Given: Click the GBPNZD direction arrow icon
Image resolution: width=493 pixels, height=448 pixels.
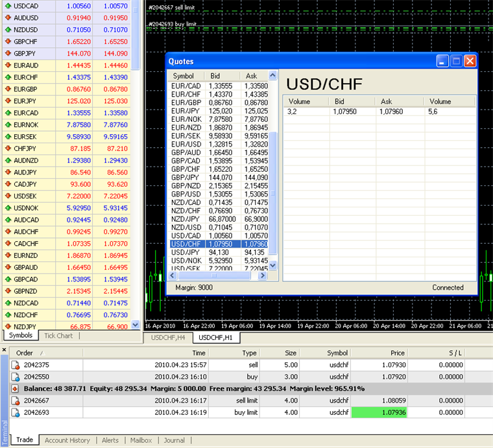Looking at the screenshot, I should point(8,291).
